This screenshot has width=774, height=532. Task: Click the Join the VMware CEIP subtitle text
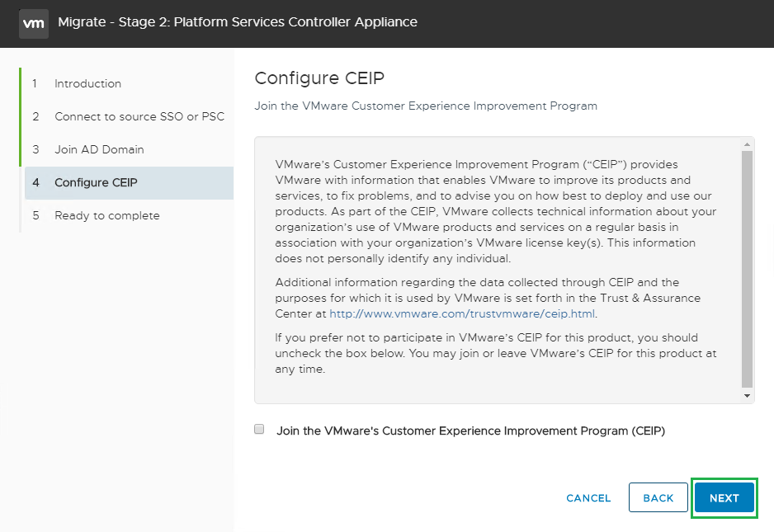click(426, 106)
